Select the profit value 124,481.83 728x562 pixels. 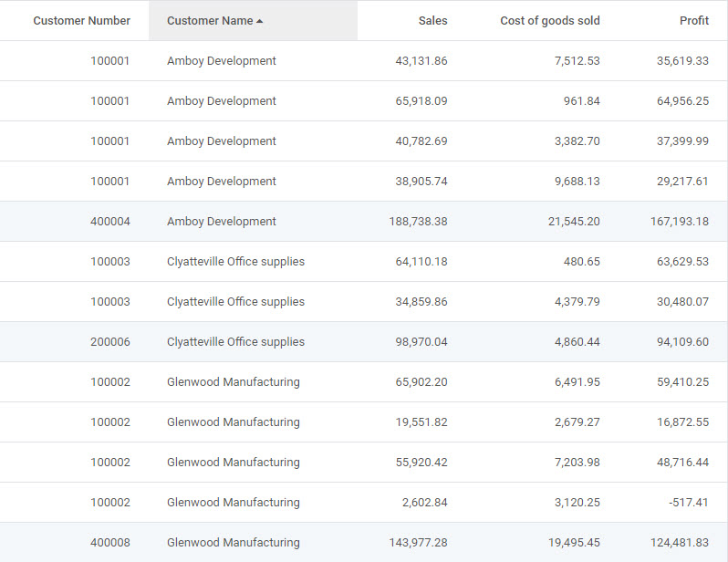click(x=680, y=542)
